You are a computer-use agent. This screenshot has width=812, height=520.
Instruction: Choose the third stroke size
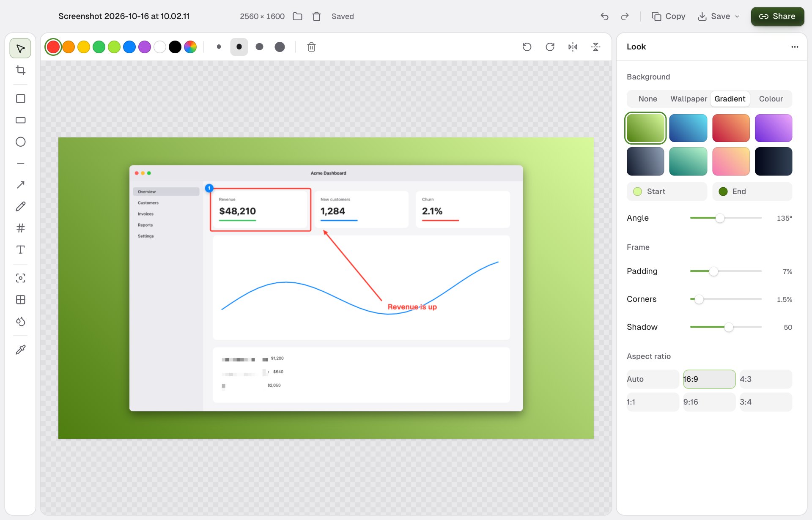click(259, 47)
